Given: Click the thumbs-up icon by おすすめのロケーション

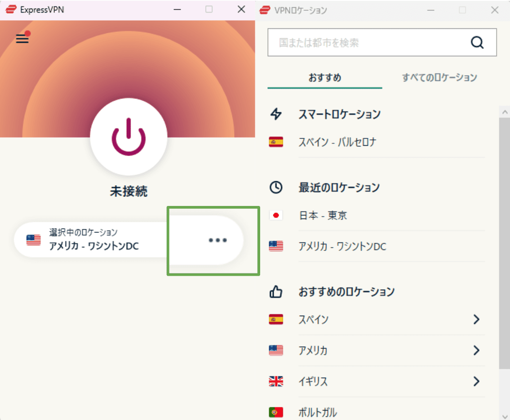Looking at the screenshot, I should [x=276, y=291].
